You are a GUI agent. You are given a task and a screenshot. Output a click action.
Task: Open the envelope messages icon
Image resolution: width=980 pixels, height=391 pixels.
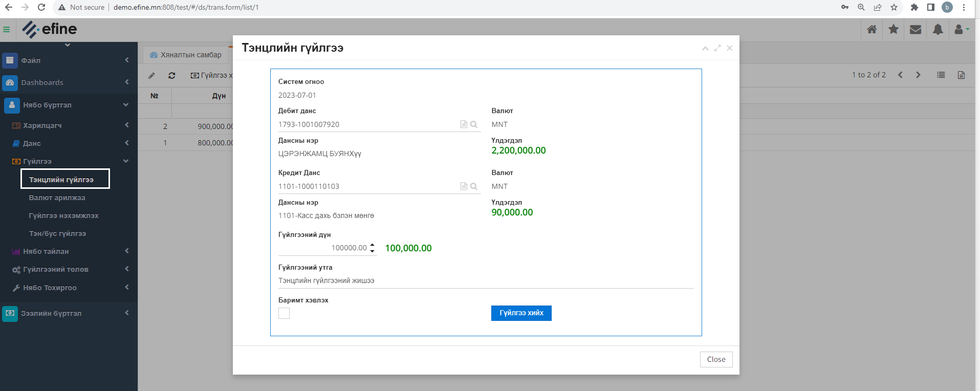point(916,30)
